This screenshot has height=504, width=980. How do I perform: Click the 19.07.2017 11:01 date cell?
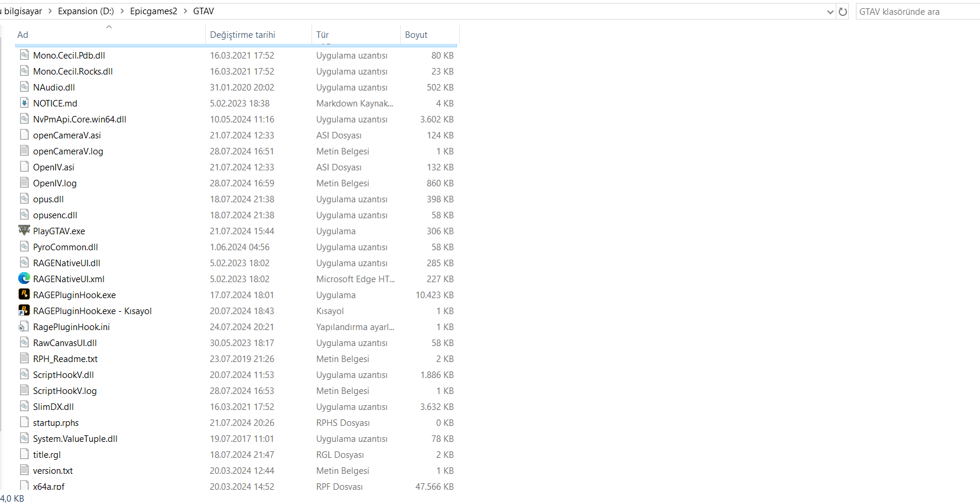[242, 438]
